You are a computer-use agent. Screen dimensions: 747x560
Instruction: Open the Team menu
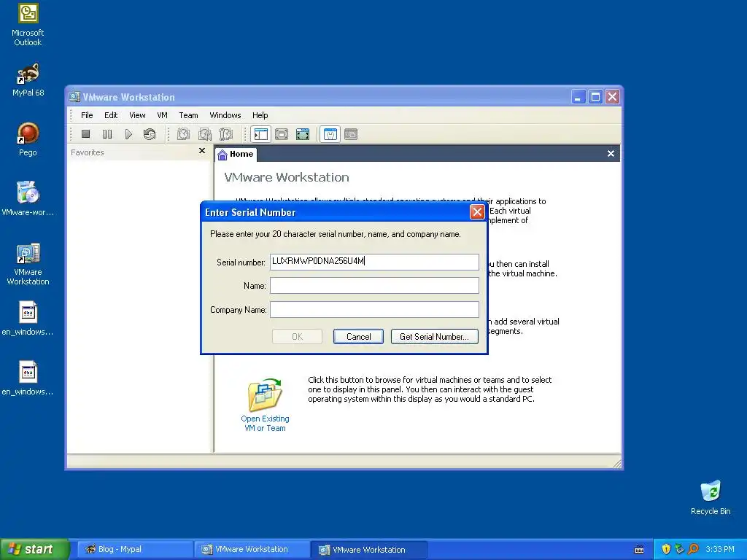(188, 115)
